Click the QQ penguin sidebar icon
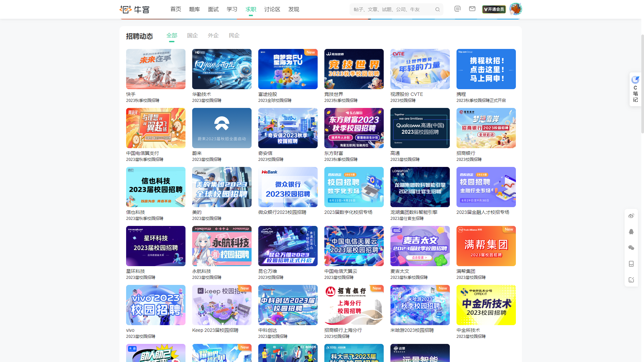 pyautogui.click(x=631, y=232)
